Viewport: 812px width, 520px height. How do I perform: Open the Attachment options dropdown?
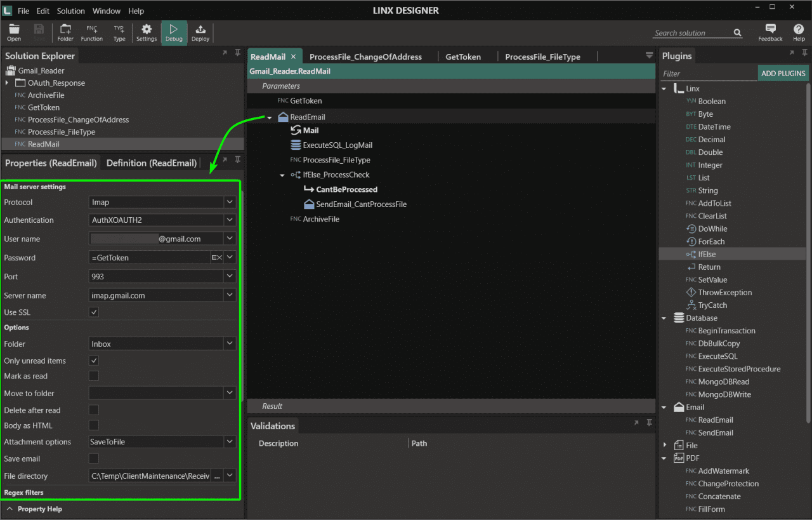point(230,441)
